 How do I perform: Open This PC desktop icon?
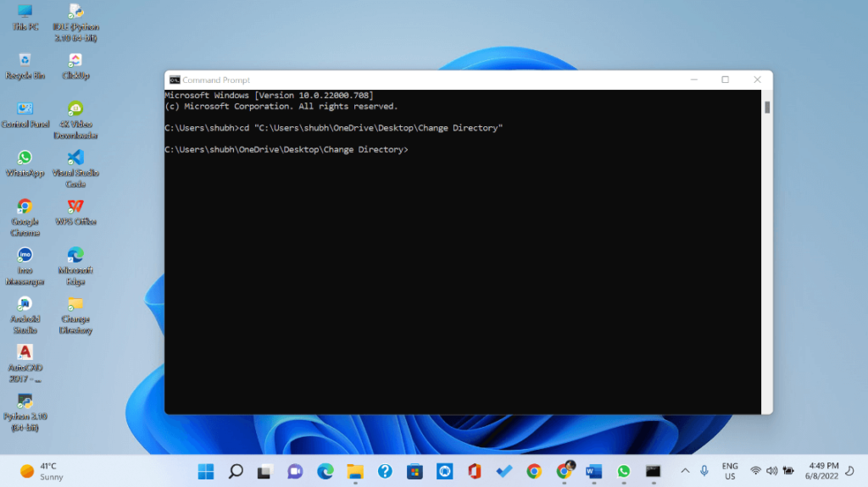[x=25, y=17]
